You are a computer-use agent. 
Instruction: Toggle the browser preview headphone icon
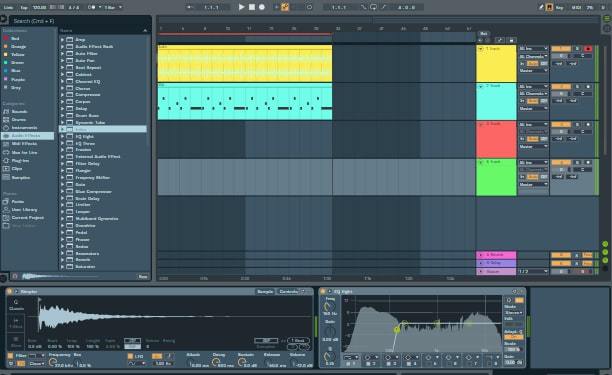pos(15,276)
